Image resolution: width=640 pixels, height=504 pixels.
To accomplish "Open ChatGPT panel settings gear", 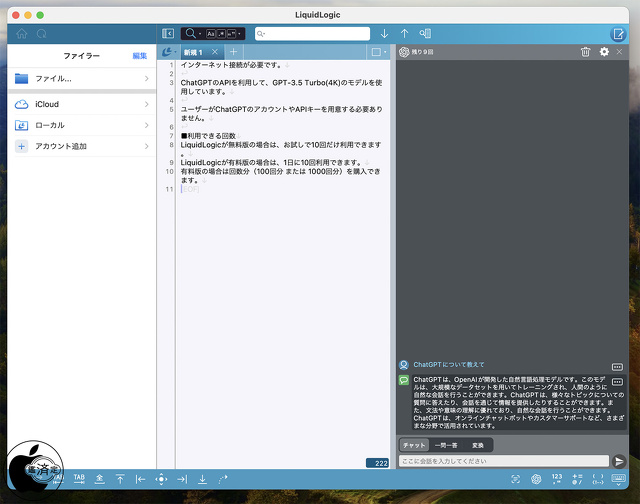I will [604, 52].
